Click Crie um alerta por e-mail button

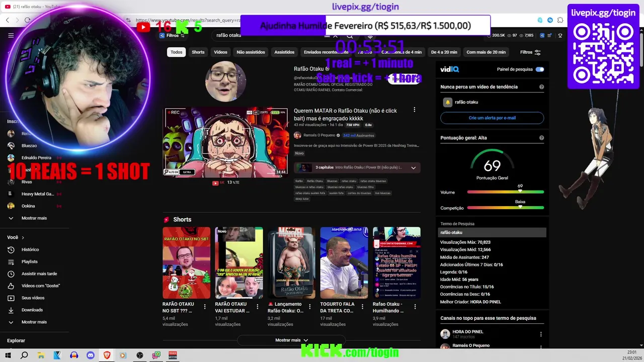(492, 118)
